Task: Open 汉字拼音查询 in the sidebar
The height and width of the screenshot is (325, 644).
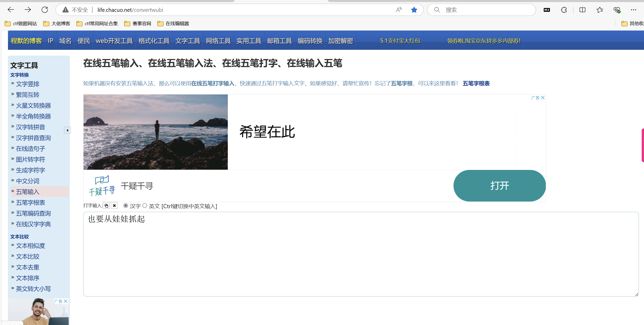Action: [x=33, y=138]
